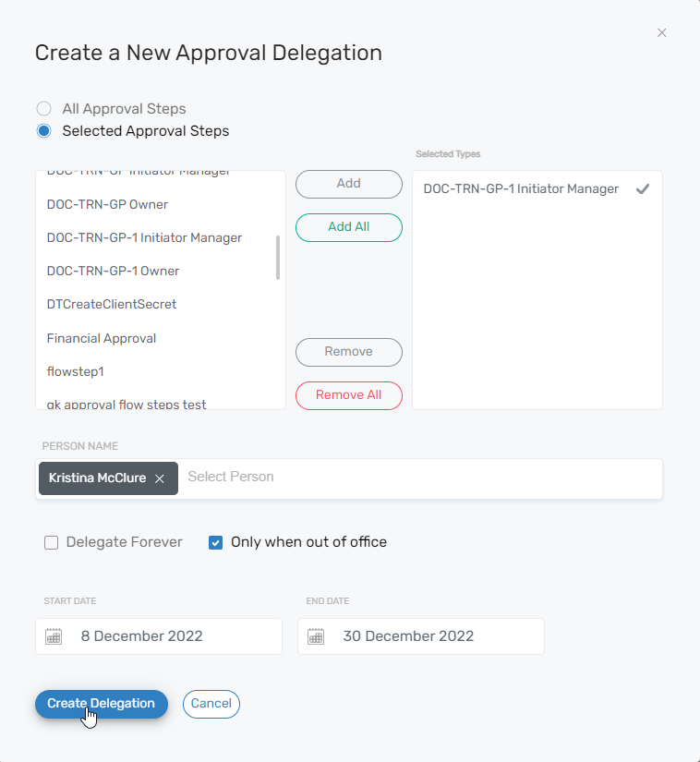The image size is (700, 762).
Task: Click the Cancel button
Action: coord(211,704)
